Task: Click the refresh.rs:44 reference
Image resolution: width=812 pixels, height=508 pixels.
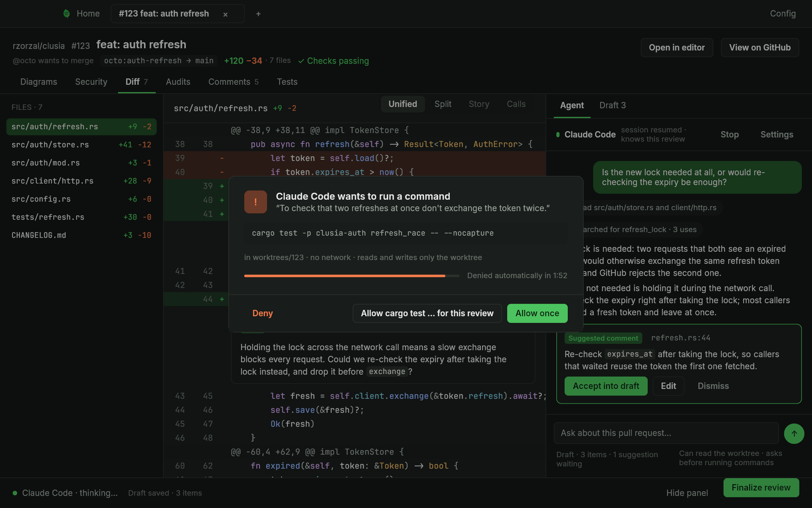Action: [680, 338]
